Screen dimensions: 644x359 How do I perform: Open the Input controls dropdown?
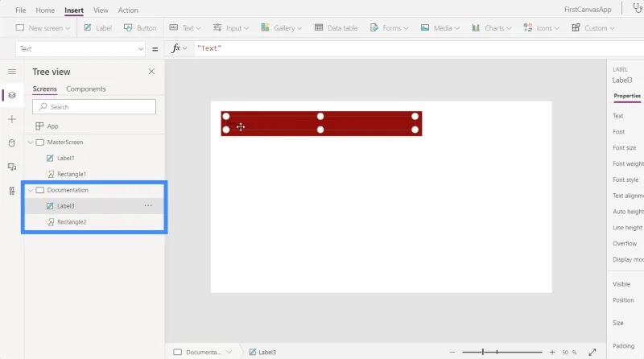coord(230,28)
